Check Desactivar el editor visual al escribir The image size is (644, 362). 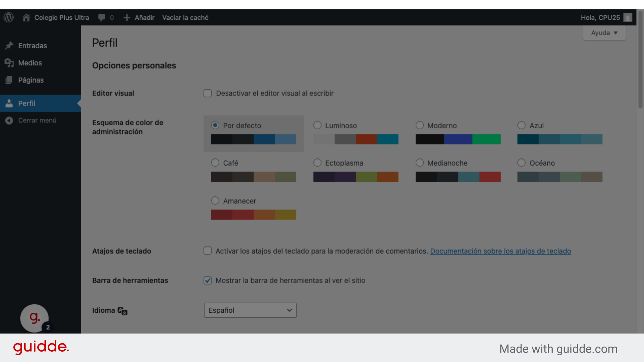point(208,93)
